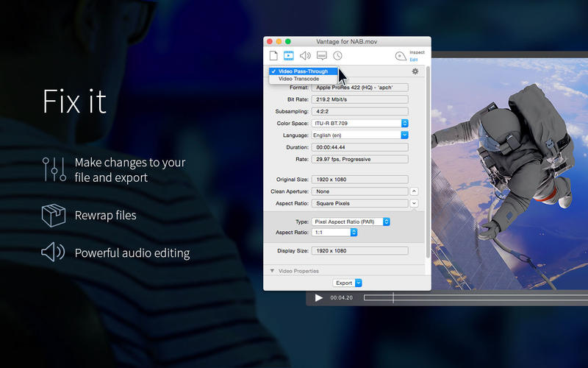This screenshot has width=588, height=368.
Task: Open the Language combo box
Action: 359,135
